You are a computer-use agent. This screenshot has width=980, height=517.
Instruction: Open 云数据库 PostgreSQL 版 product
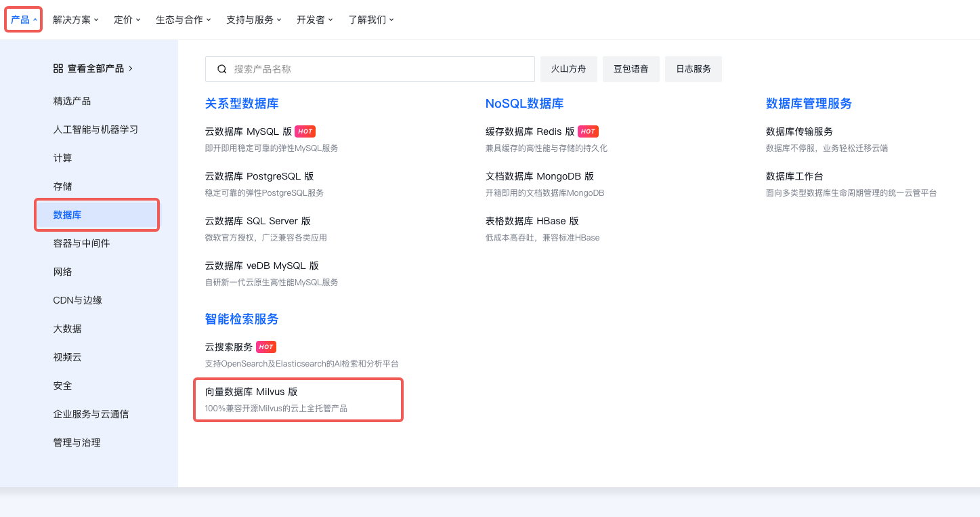tap(259, 176)
